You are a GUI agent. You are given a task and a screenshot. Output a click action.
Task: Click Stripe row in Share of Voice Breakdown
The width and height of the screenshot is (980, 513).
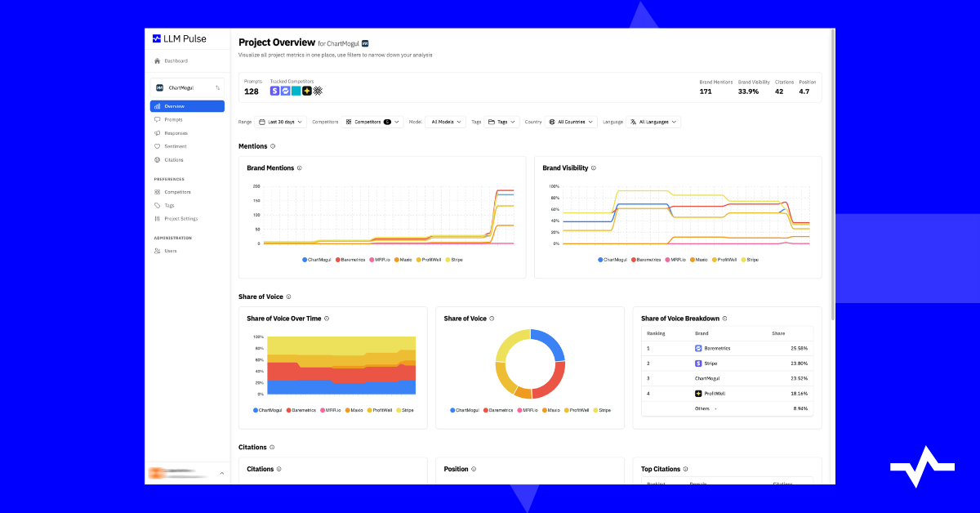click(727, 363)
